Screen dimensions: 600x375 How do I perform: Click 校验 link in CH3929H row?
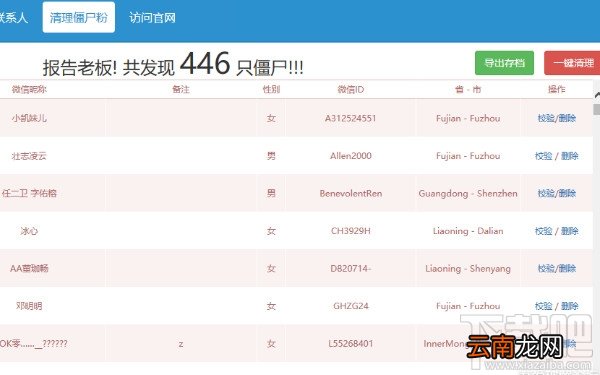click(543, 231)
